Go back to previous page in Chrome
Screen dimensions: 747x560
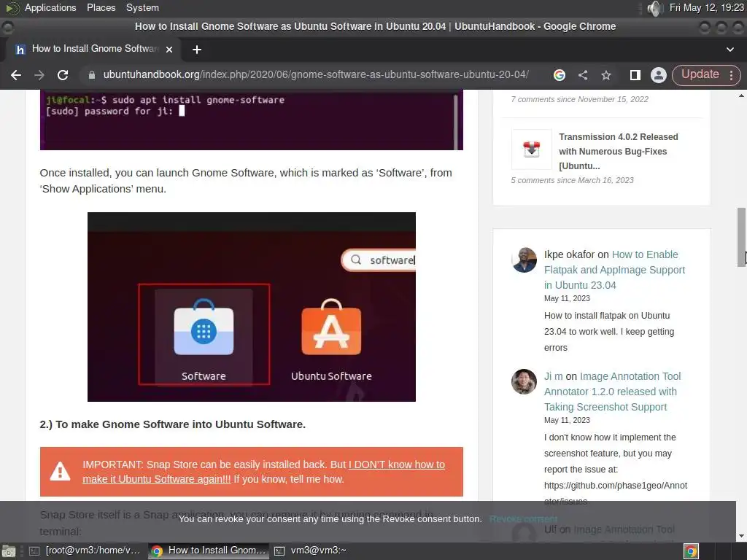coord(16,75)
